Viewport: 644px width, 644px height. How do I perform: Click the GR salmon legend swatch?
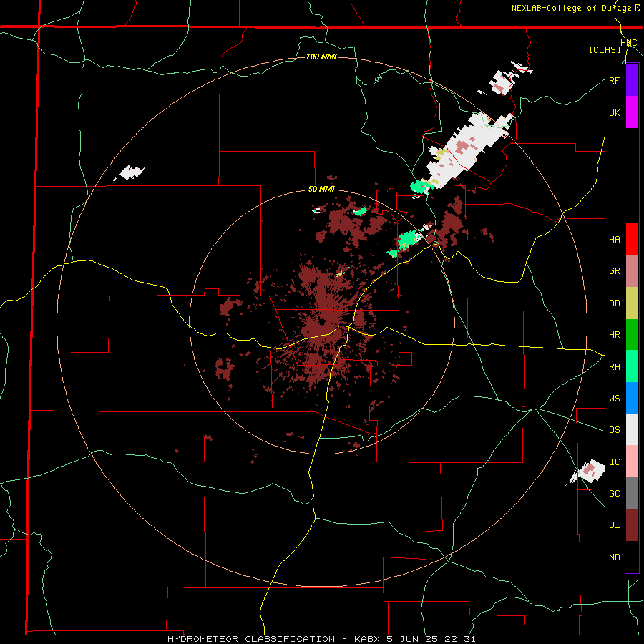click(632, 271)
